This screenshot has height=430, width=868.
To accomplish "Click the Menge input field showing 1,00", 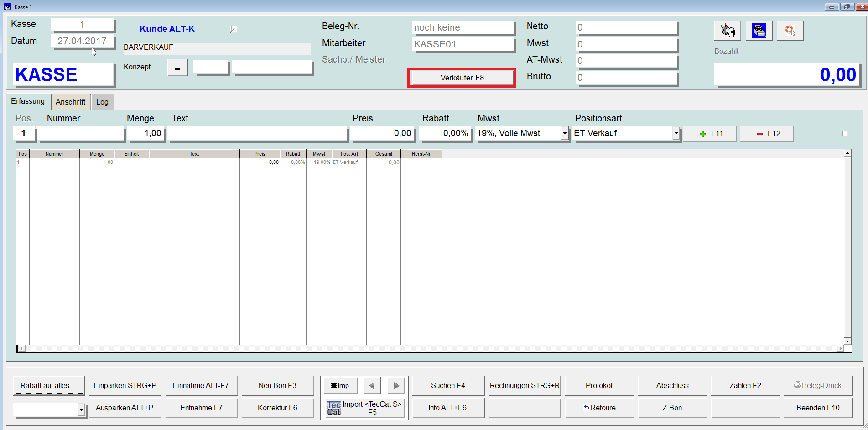I will pyautogui.click(x=146, y=133).
